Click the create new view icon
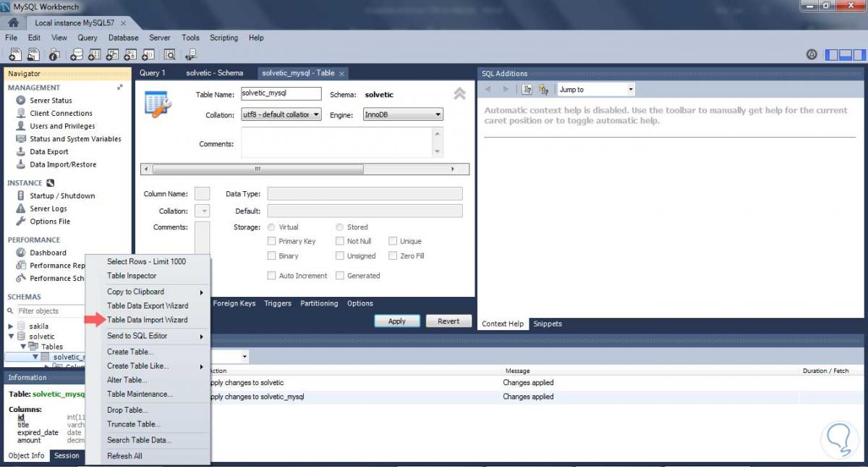The height and width of the screenshot is (467, 868). click(x=113, y=54)
